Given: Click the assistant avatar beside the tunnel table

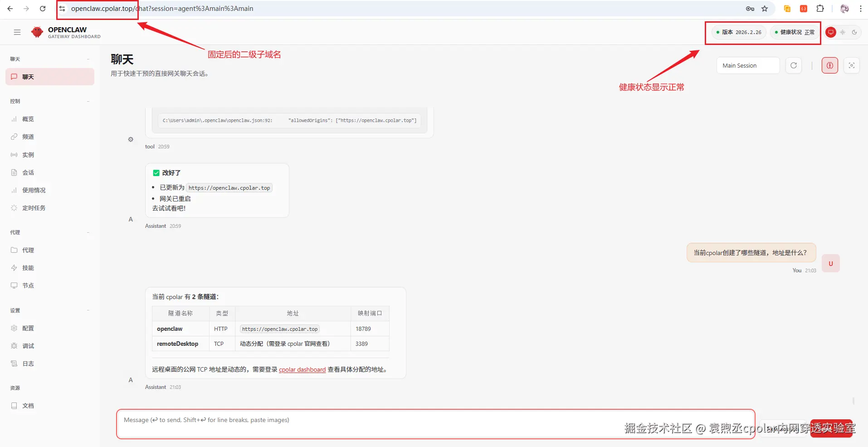Looking at the screenshot, I should pyautogui.click(x=131, y=380).
